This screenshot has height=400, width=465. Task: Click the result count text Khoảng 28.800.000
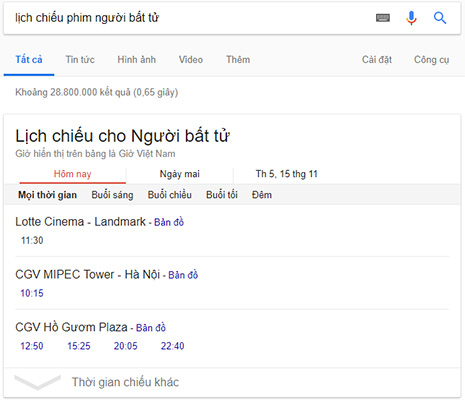pos(97,92)
